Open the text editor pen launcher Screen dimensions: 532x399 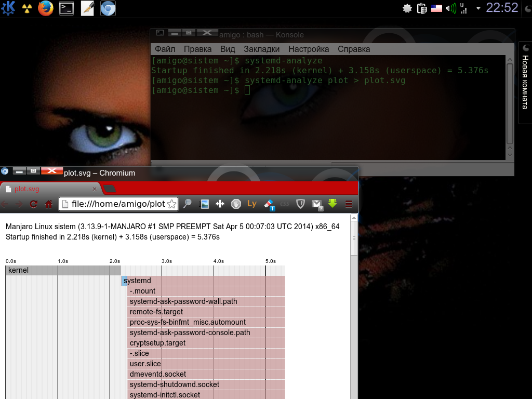(87, 8)
